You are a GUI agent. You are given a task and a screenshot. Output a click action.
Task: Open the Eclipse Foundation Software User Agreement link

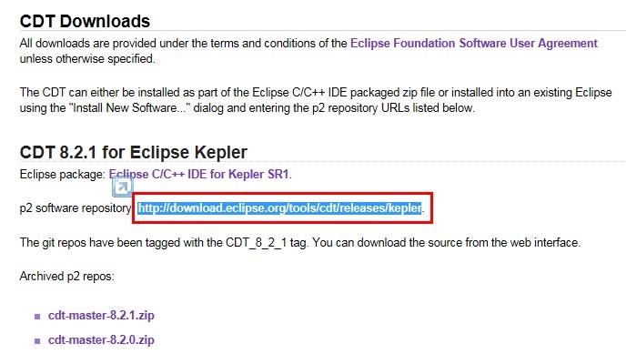click(474, 44)
